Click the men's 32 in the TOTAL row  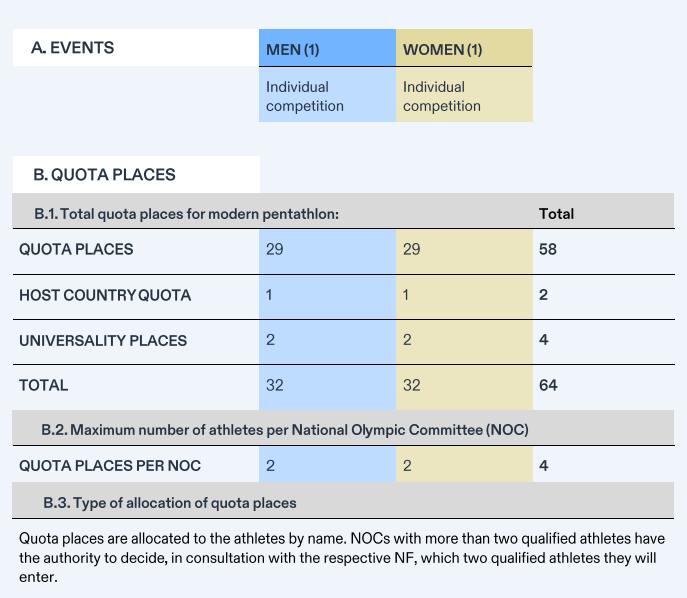(274, 385)
